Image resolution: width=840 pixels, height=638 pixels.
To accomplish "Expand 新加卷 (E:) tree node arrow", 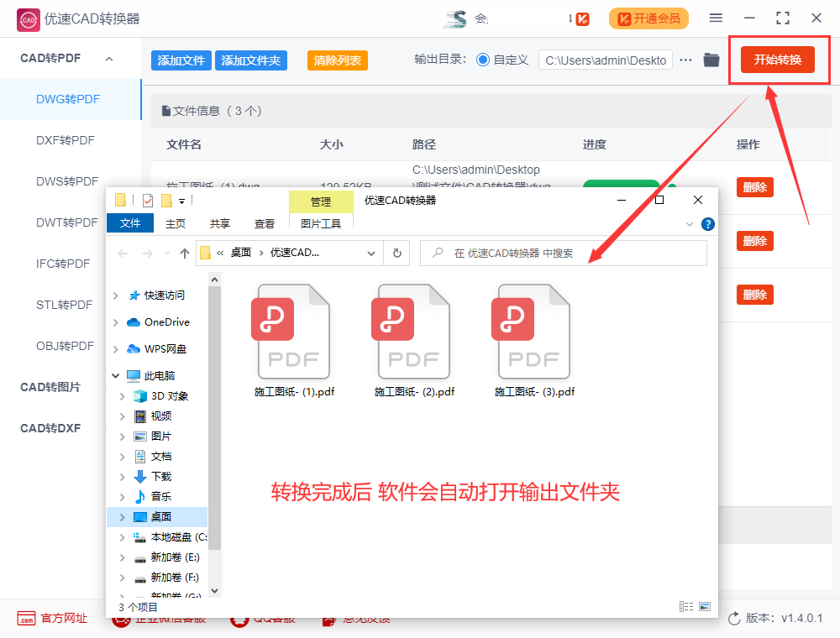I will click(x=122, y=557).
